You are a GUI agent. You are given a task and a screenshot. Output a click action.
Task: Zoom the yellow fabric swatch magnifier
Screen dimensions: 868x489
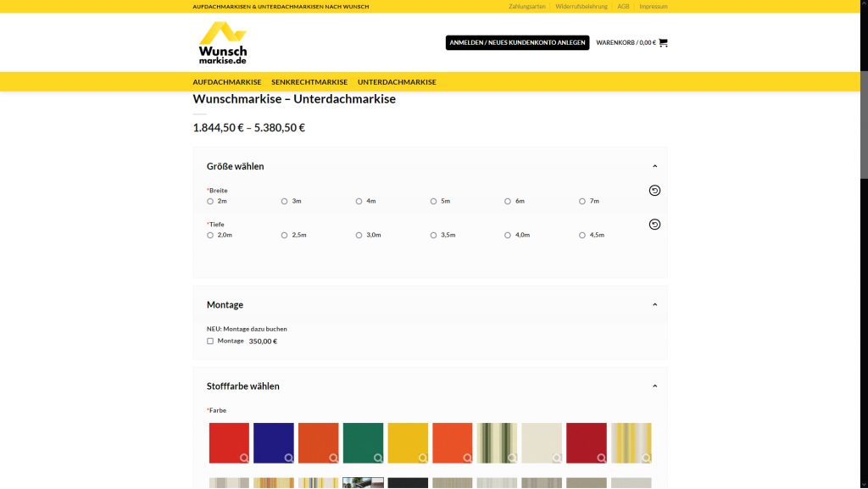pos(423,458)
